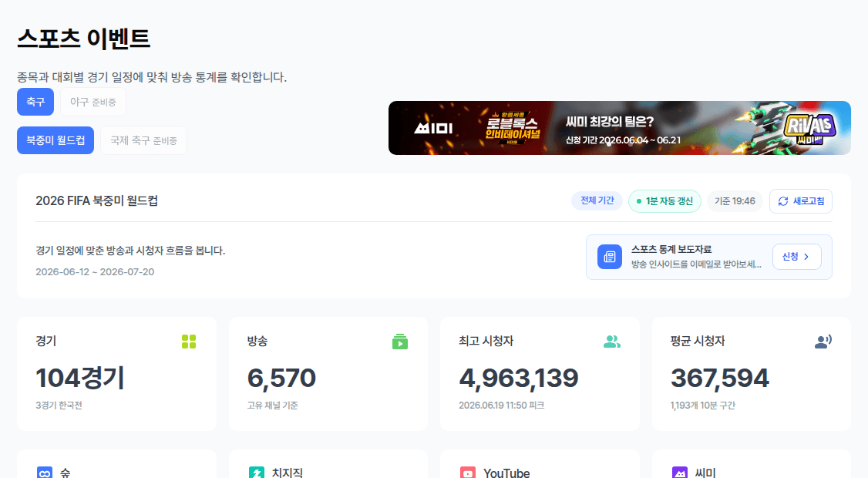Click the 3경기 한국전 subtext
The image size is (868, 478).
(59, 406)
